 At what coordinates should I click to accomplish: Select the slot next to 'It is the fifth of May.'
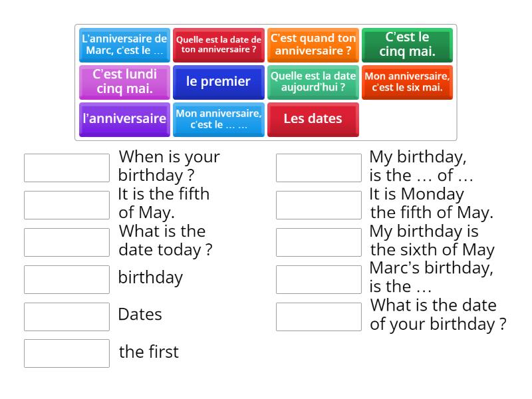coord(66,204)
